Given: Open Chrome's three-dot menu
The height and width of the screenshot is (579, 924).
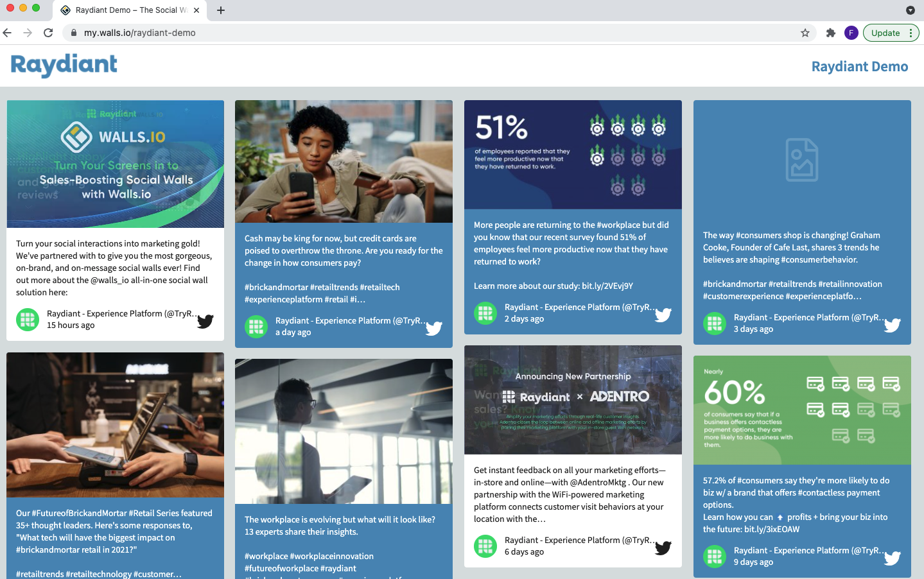Looking at the screenshot, I should point(912,32).
